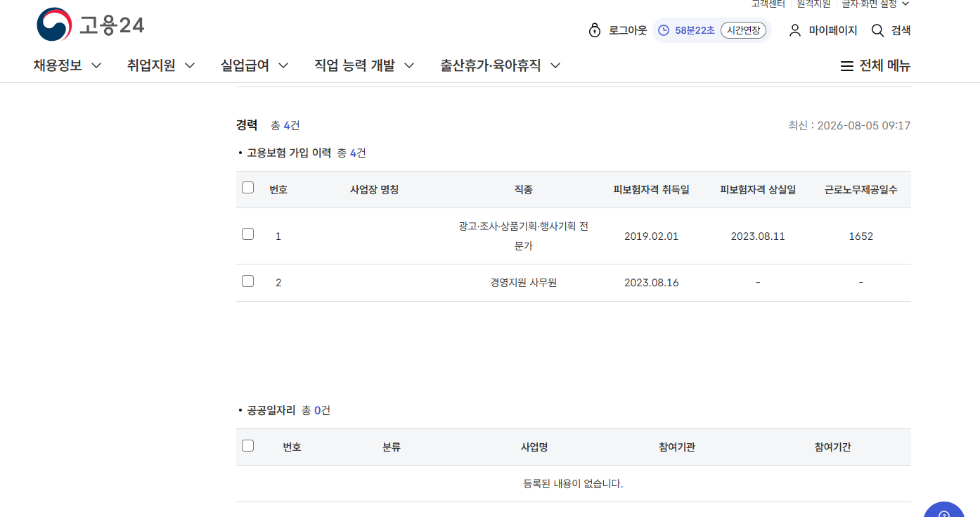Image resolution: width=980 pixels, height=517 pixels.
Task: Open 채용정보 menu
Action: 58,65
